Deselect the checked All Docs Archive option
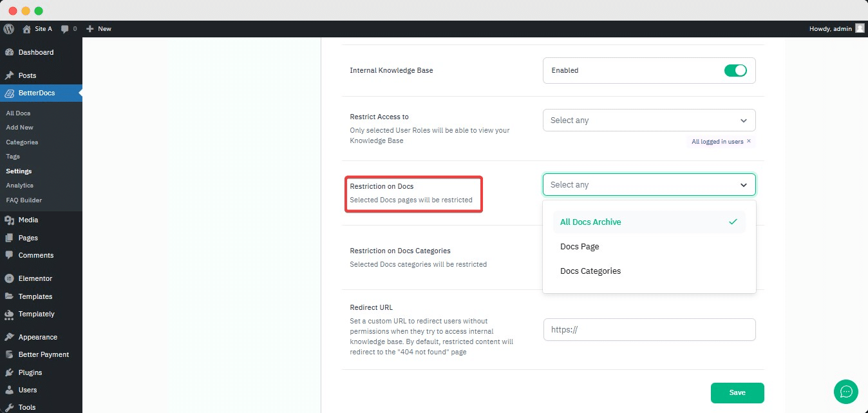Screen dimensions: 868x413 (x=590, y=222)
